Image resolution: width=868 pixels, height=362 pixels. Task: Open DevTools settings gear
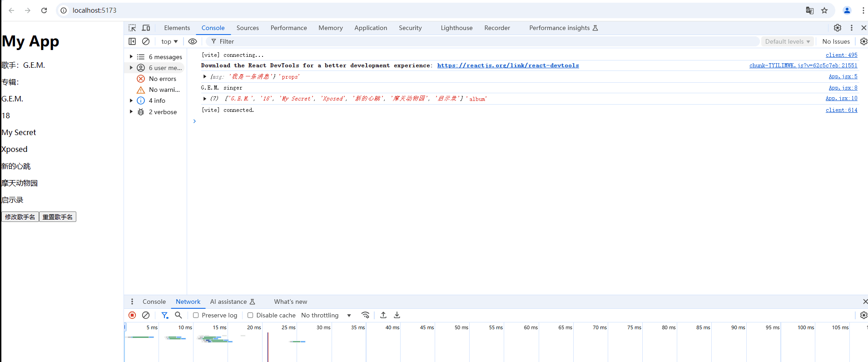coord(838,28)
